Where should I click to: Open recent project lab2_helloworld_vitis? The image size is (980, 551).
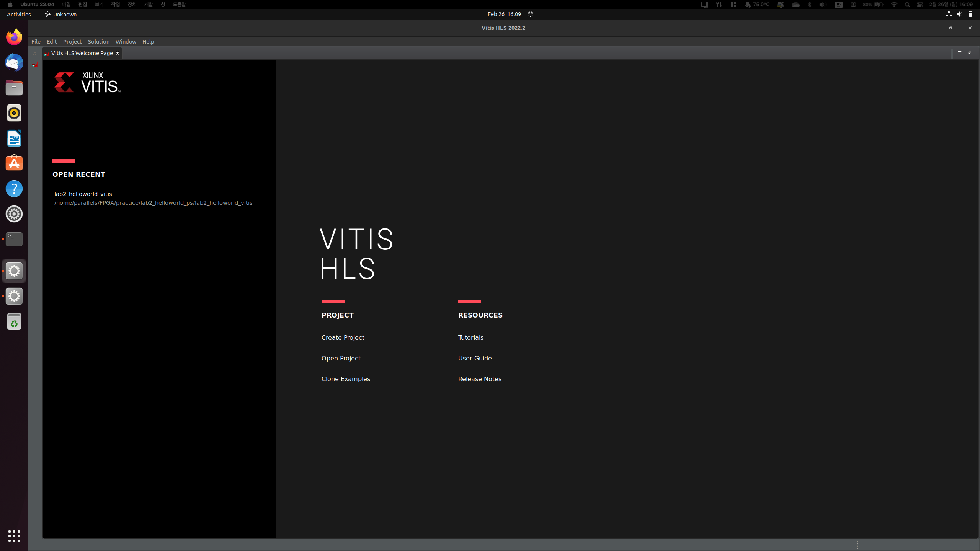(83, 194)
